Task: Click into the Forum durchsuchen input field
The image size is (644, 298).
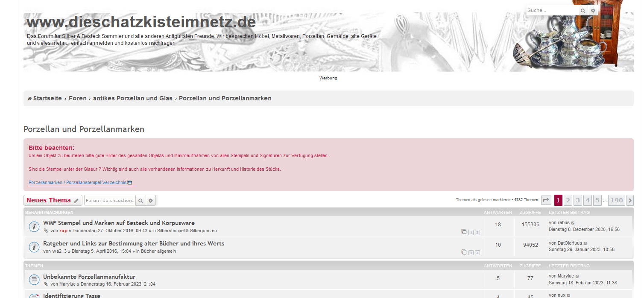Action: [109, 200]
